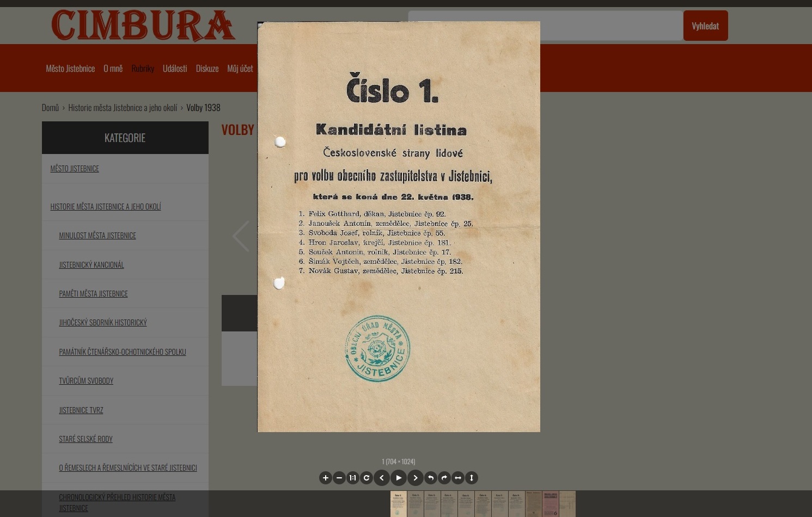Open the Rubriky menu item

[143, 69]
